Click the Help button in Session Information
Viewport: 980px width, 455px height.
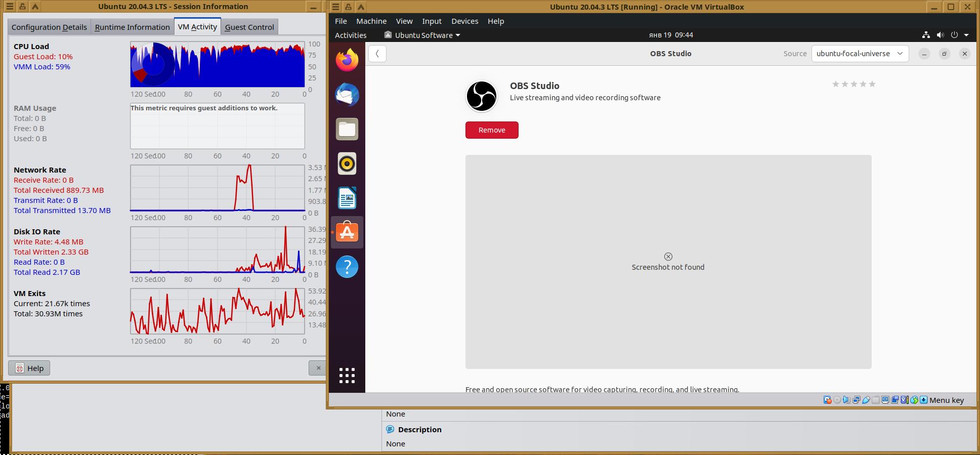pos(29,368)
